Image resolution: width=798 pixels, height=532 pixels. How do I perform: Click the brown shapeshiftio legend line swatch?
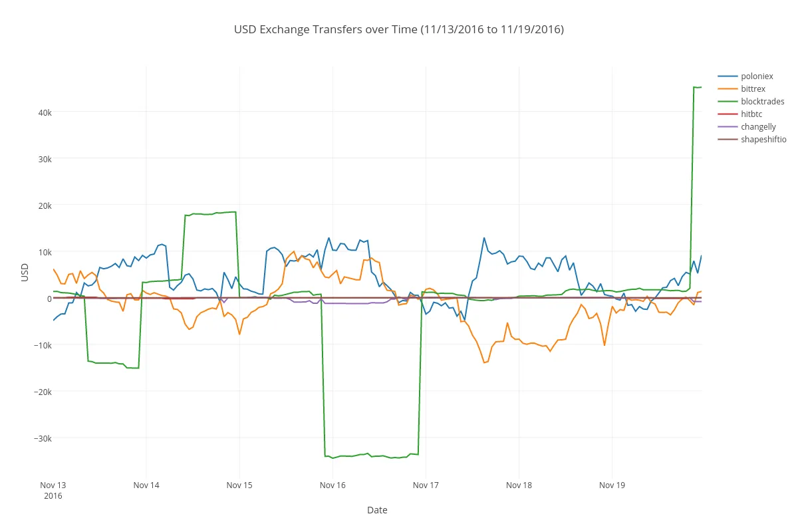tap(728, 140)
